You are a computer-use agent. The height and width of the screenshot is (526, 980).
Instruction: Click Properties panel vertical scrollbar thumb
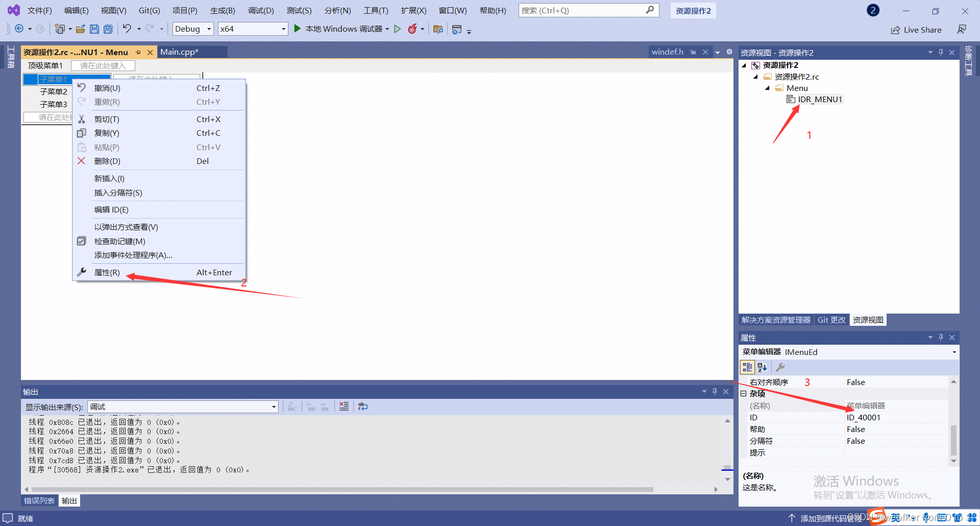953,440
